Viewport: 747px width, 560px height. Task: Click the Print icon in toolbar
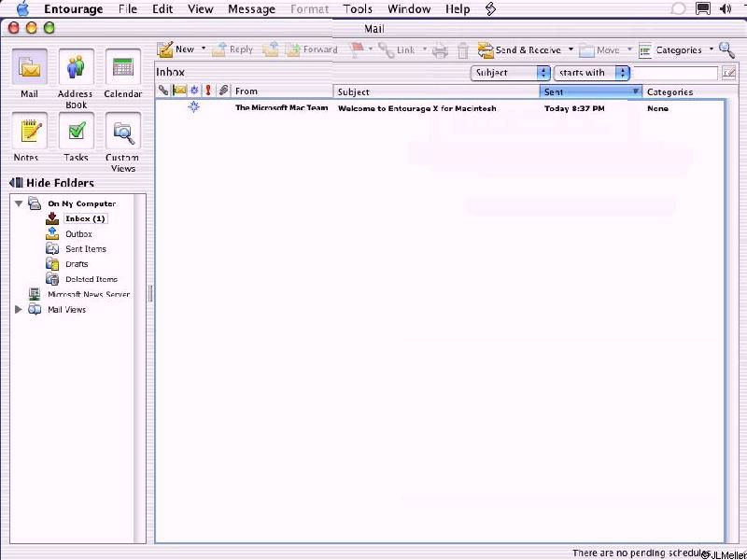(x=440, y=50)
